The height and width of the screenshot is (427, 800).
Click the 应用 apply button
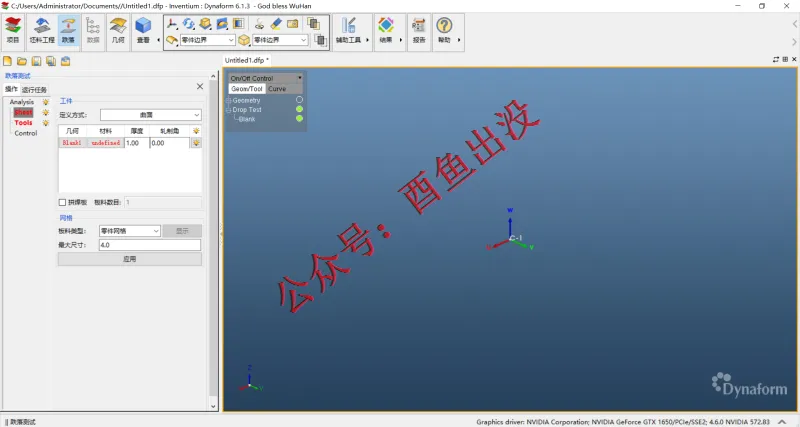tap(130, 259)
